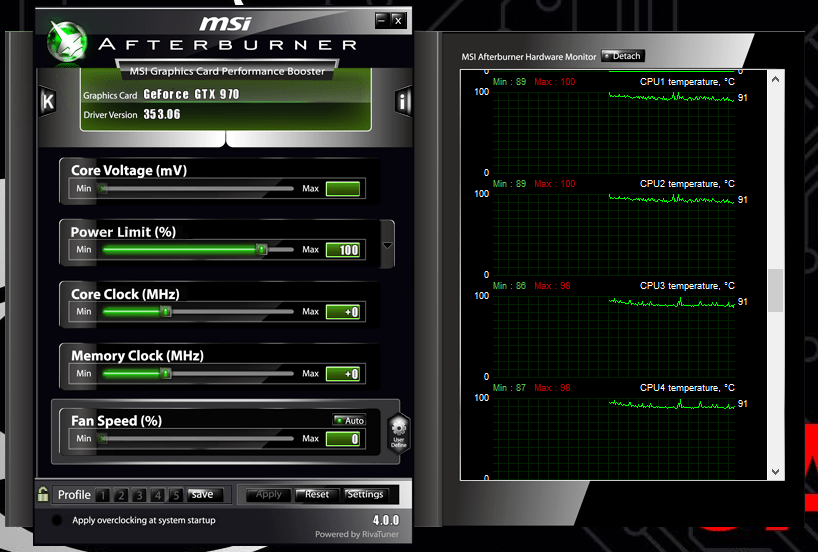
Task: Click the Powered by RivaTuner text
Action: tap(357, 534)
